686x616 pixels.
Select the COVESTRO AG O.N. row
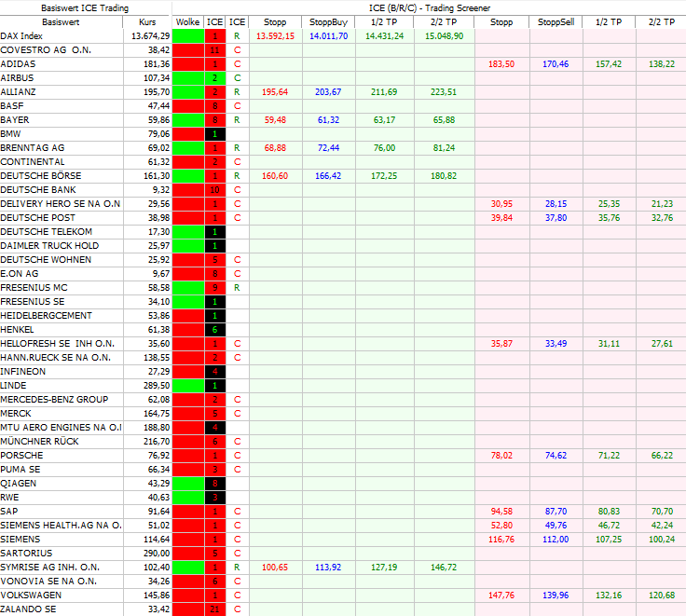coord(46,50)
